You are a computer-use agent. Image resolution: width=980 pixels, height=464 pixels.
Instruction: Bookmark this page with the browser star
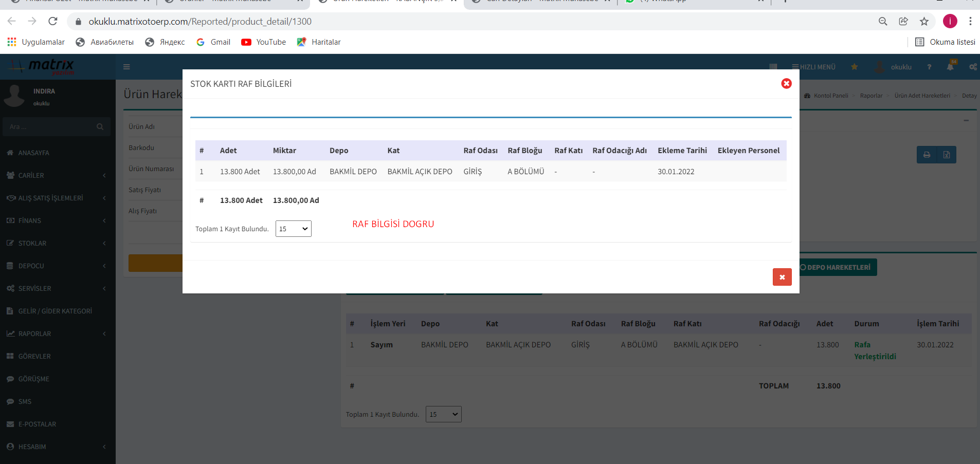click(924, 22)
